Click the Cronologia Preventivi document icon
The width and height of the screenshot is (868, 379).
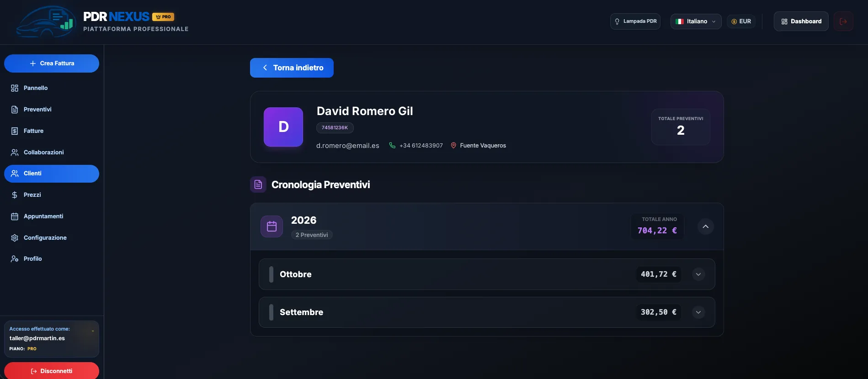(258, 184)
